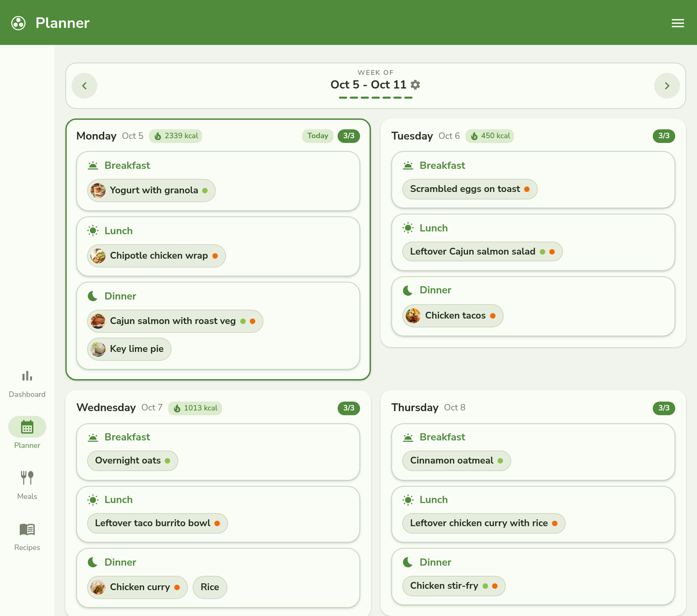Viewport: 697px width, 616px height.
Task: Click Wednesday's 1013 kcal badge
Action: tap(195, 408)
